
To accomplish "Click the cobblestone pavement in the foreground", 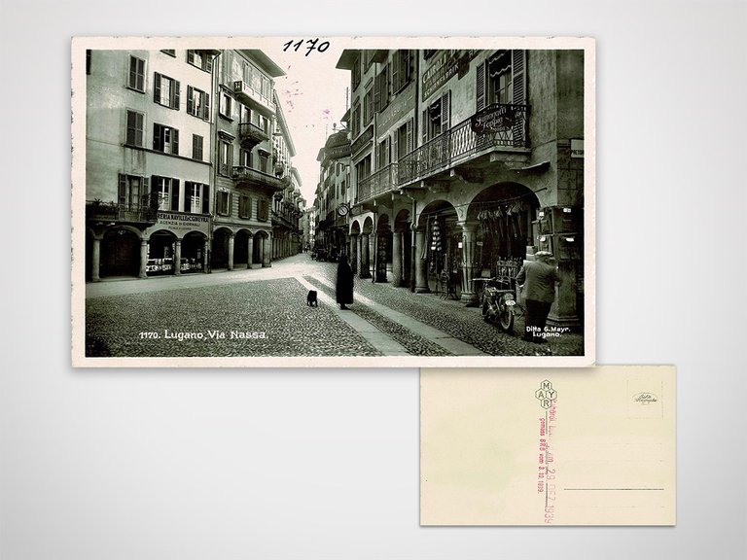I will pos(214,311).
